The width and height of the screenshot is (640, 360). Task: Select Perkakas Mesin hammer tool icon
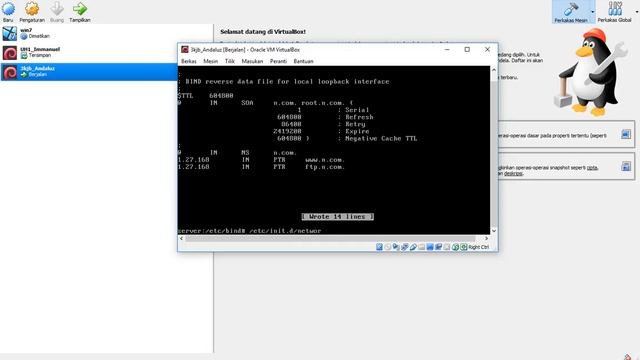click(x=571, y=9)
